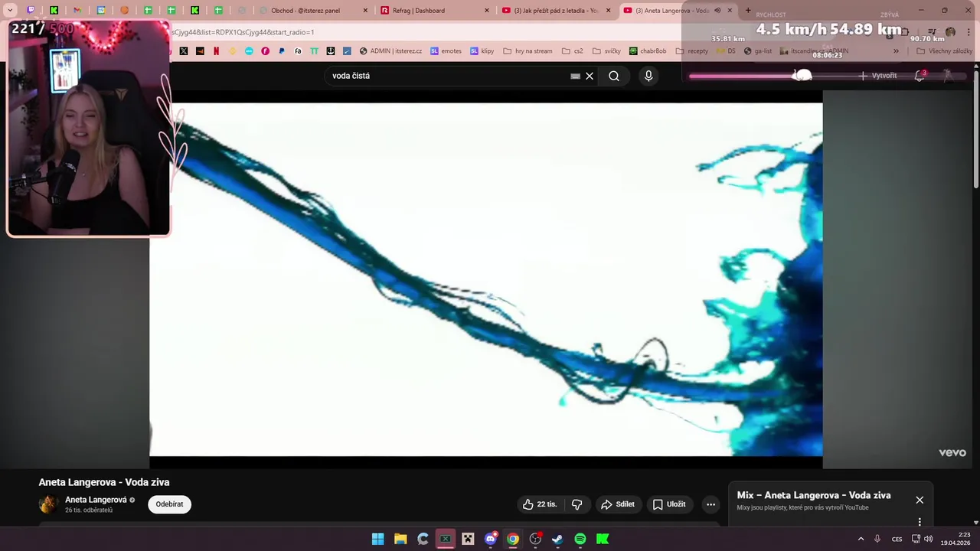Open the green TT bookmark
This screenshot has width=980, height=551.
click(x=314, y=51)
